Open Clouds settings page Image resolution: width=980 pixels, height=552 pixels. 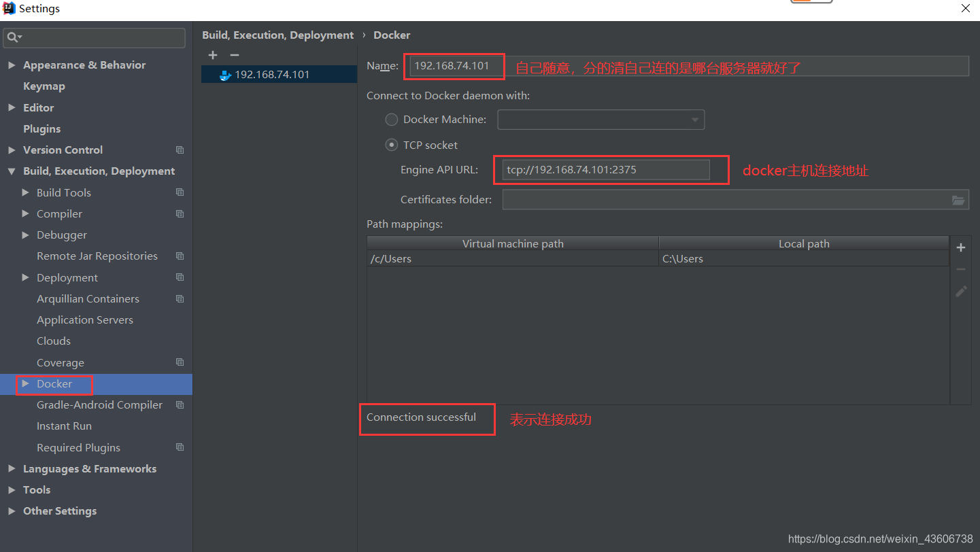[54, 341]
